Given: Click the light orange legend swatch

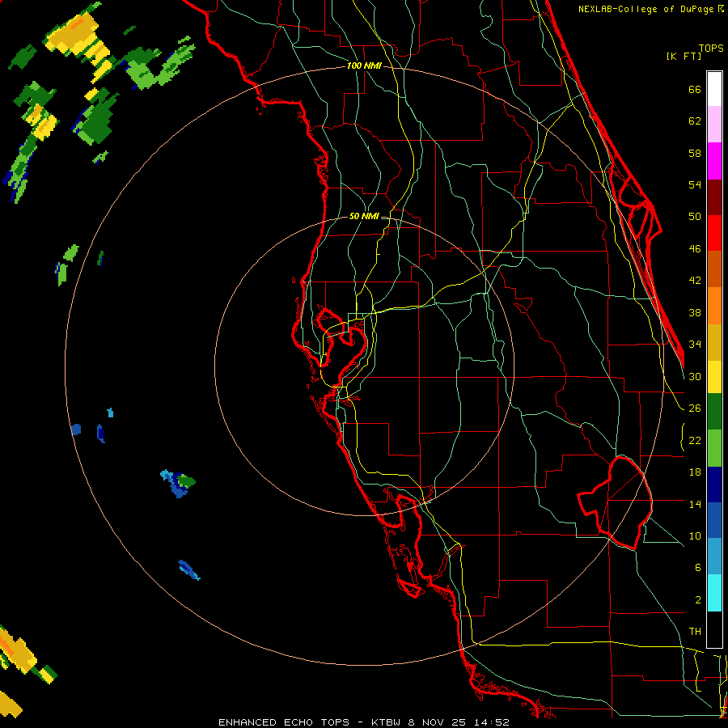Looking at the screenshot, I should pos(714,306).
